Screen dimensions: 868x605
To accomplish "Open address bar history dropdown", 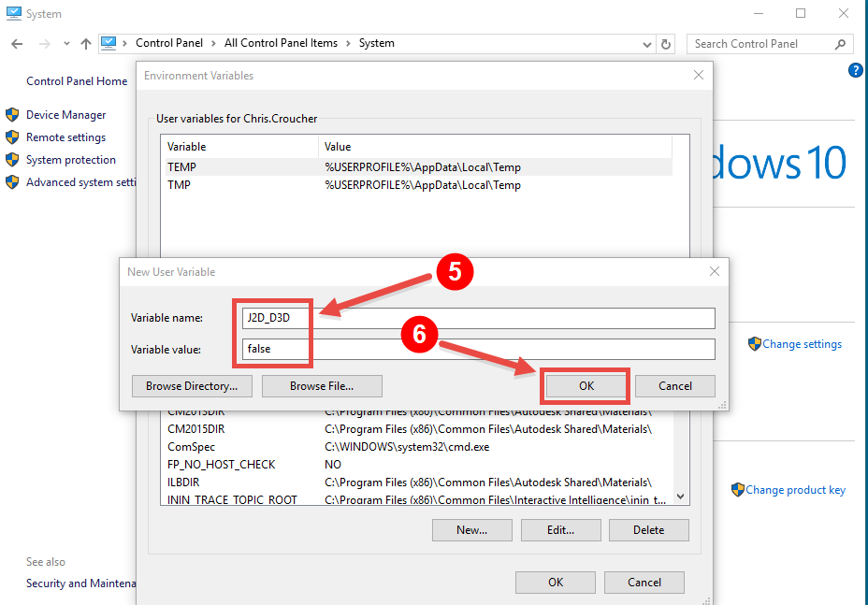I will (x=646, y=44).
